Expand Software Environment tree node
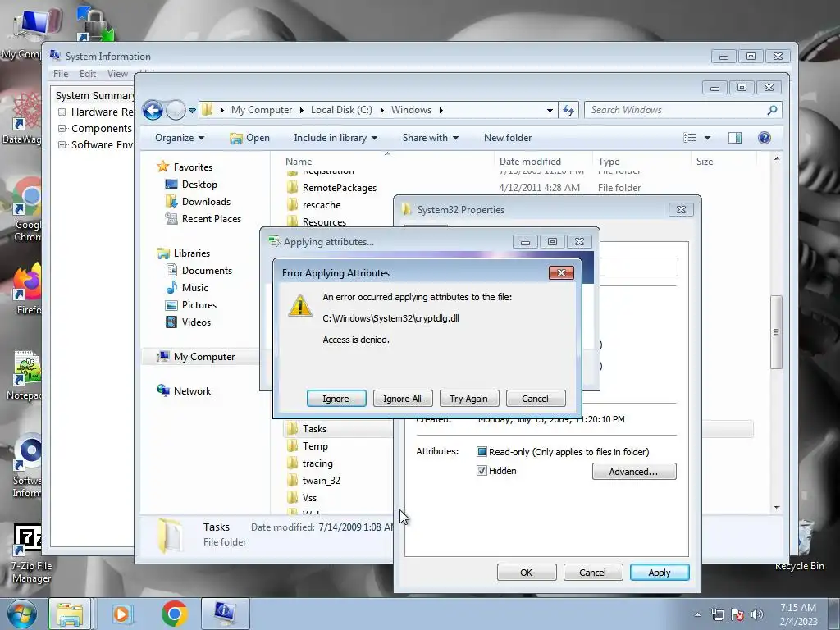 62,144
